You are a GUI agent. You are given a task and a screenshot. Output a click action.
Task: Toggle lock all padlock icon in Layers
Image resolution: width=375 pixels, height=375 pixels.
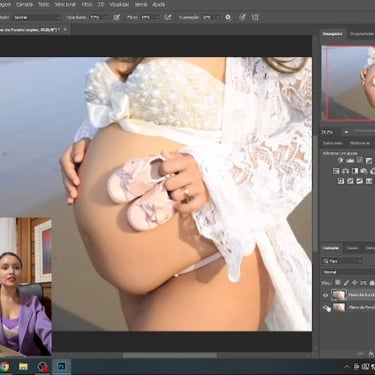372,283
